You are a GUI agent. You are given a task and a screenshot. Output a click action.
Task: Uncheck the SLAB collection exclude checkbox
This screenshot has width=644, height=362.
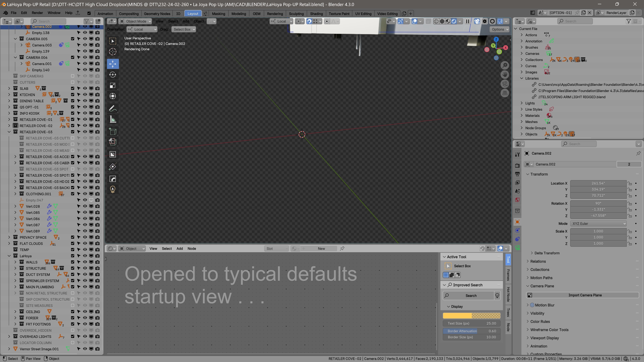(72, 88)
